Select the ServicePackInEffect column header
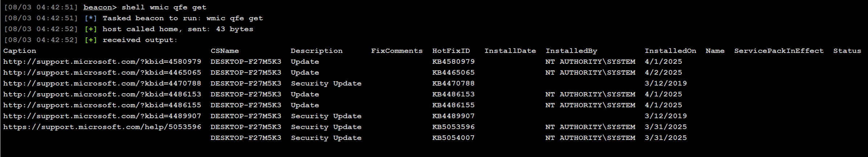 (x=779, y=51)
